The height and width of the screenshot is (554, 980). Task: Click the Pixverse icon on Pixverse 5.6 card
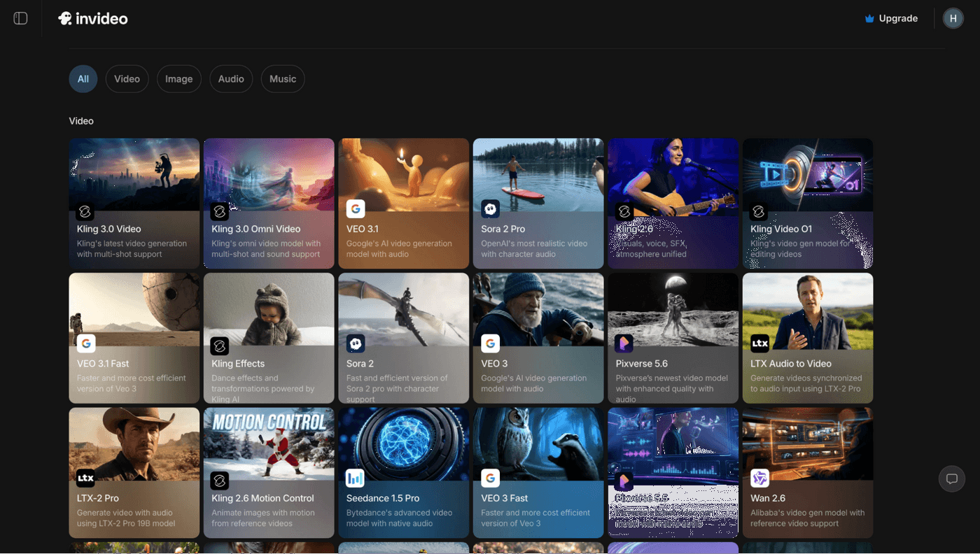624,343
